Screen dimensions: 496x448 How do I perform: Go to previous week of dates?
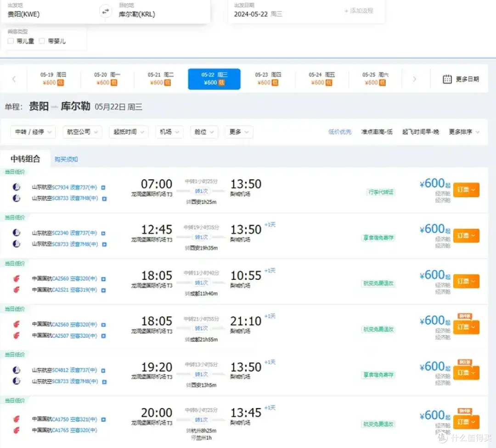pos(14,79)
